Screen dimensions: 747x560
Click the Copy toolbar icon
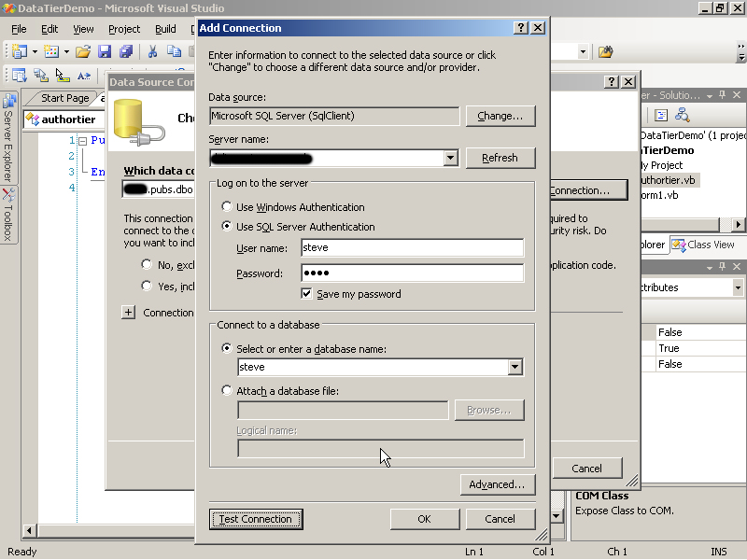pos(174,51)
